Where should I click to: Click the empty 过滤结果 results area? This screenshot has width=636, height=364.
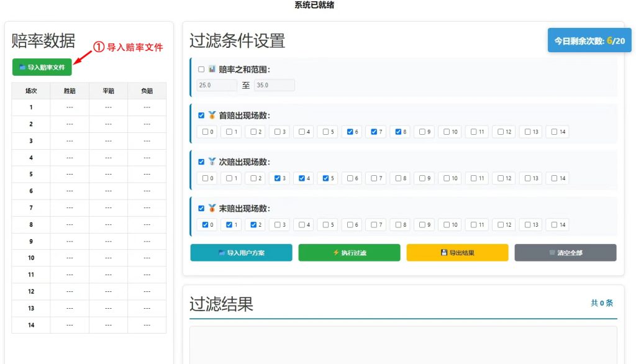point(402,345)
